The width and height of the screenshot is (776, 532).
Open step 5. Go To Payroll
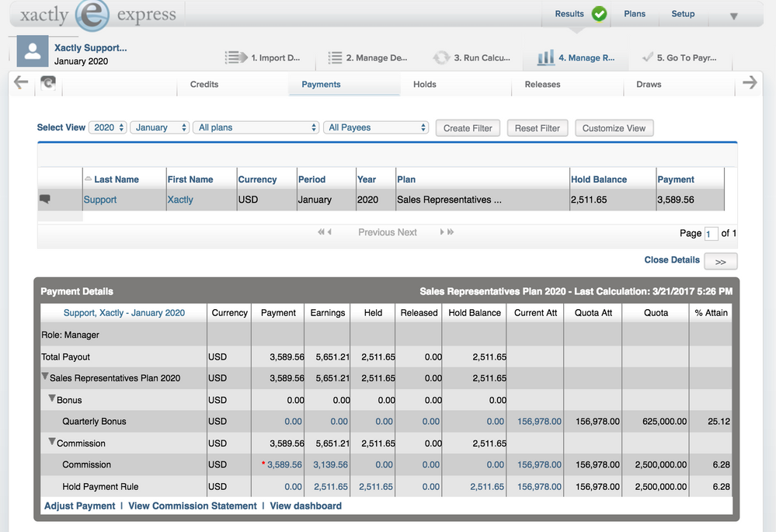point(680,57)
